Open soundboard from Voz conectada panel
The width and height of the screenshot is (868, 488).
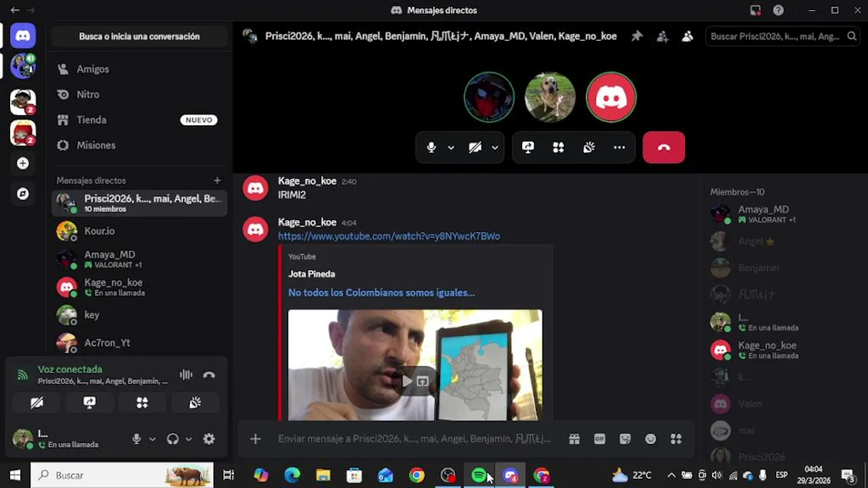195,403
